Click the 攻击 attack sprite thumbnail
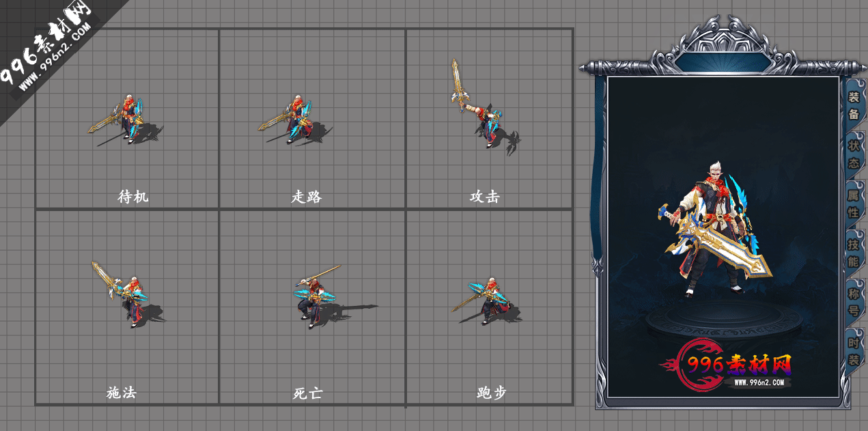Image resolution: width=868 pixels, height=431 pixels. click(485, 107)
